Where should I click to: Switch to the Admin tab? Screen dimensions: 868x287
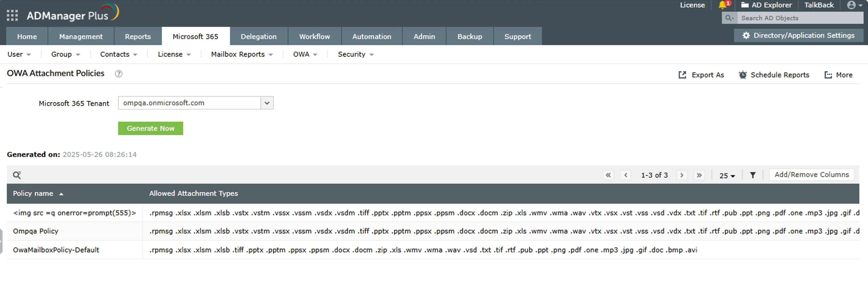click(x=424, y=36)
